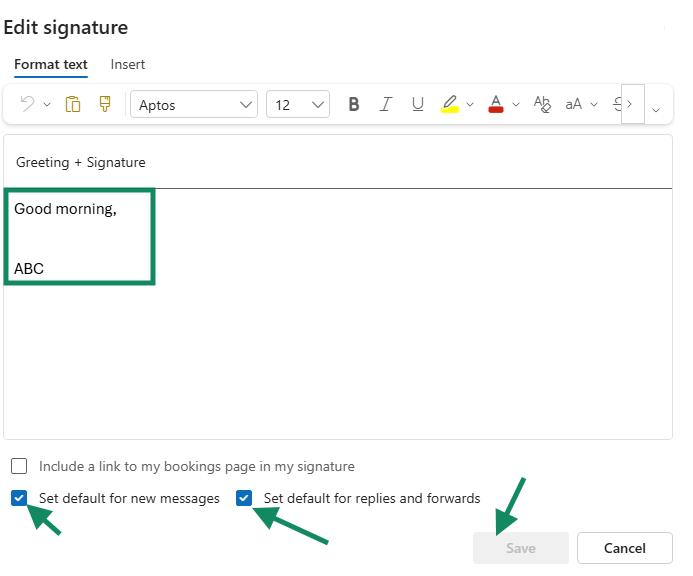693x576 pixels.
Task: Expand font color options arrow
Action: pyautogui.click(x=516, y=105)
